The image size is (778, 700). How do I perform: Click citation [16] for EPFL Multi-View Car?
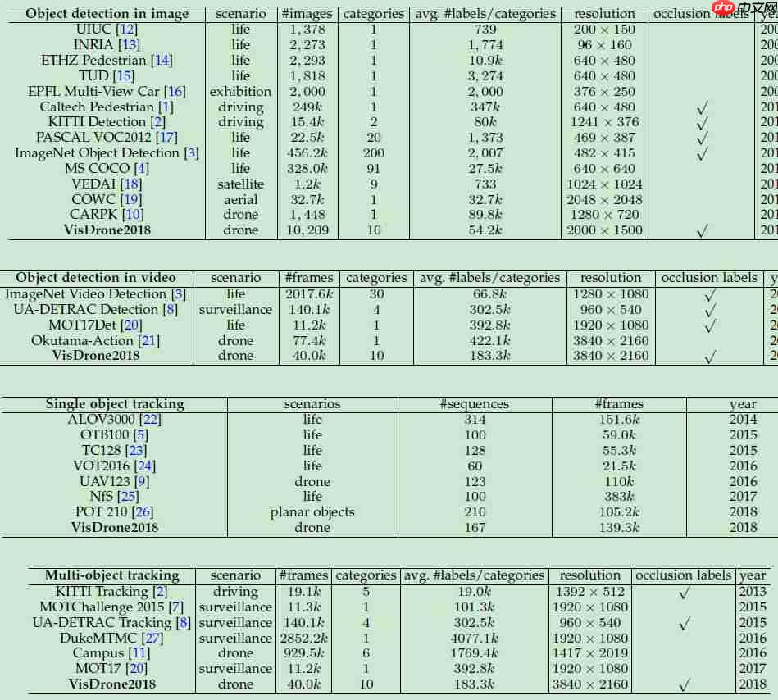tap(175, 92)
